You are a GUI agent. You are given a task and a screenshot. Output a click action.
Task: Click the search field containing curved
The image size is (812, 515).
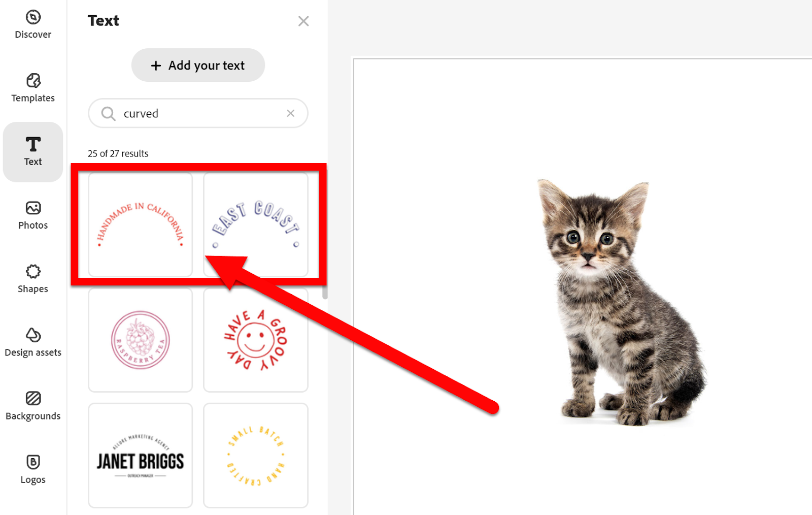click(x=198, y=113)
